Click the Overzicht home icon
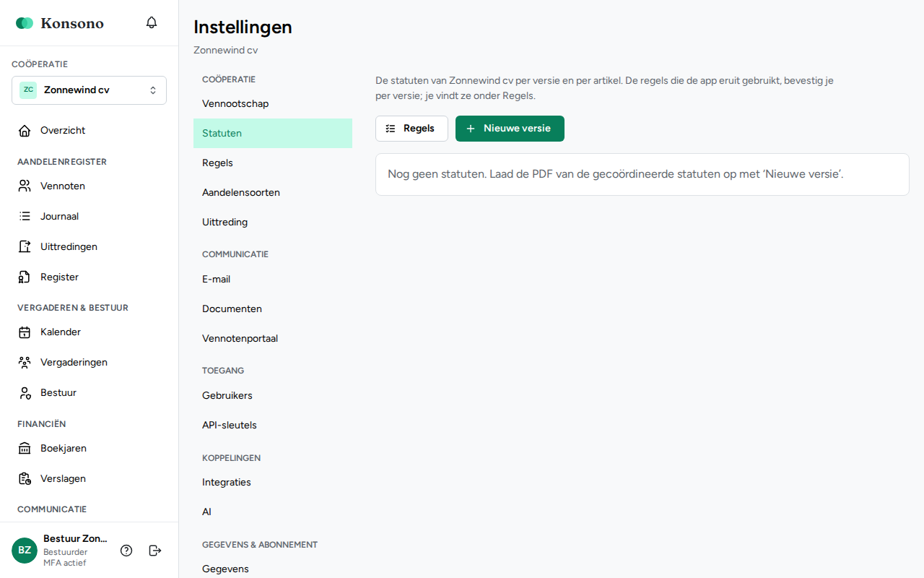924x578 pixels. click(x=25, y=131)
